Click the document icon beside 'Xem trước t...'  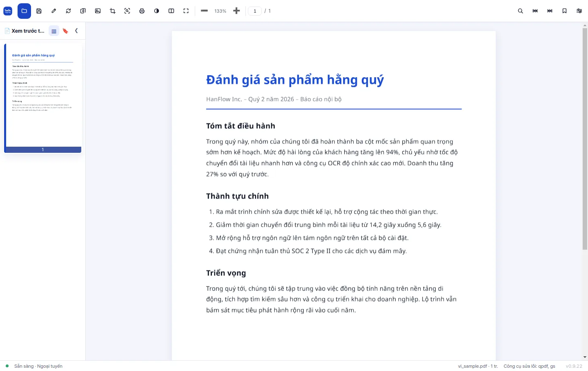pyautogui.click(x=7, y=31)
